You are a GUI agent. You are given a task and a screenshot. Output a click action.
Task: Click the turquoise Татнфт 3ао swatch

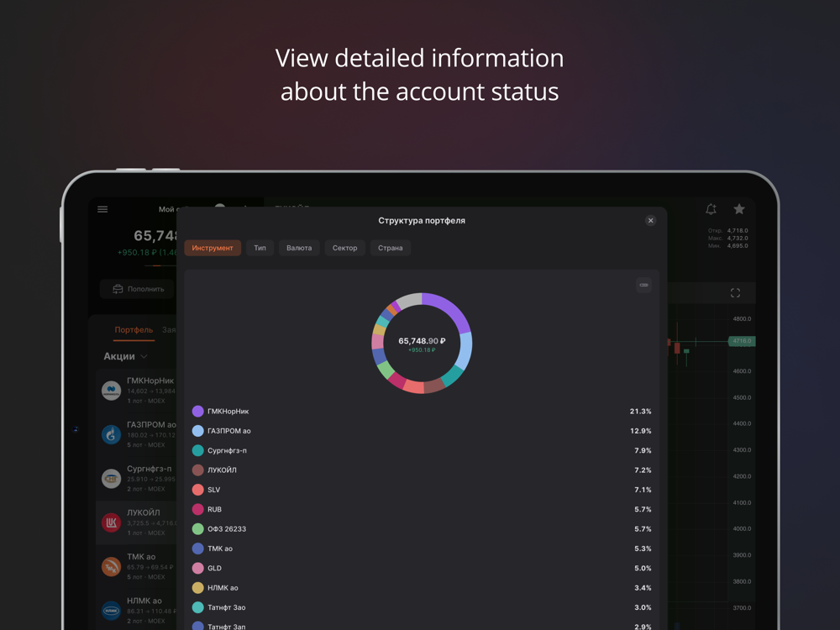[197, 607]
